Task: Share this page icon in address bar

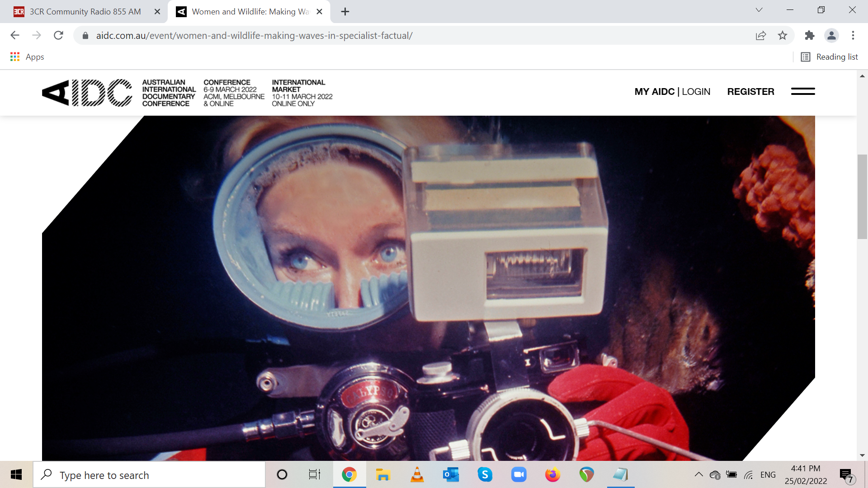Action: point(761,36)
